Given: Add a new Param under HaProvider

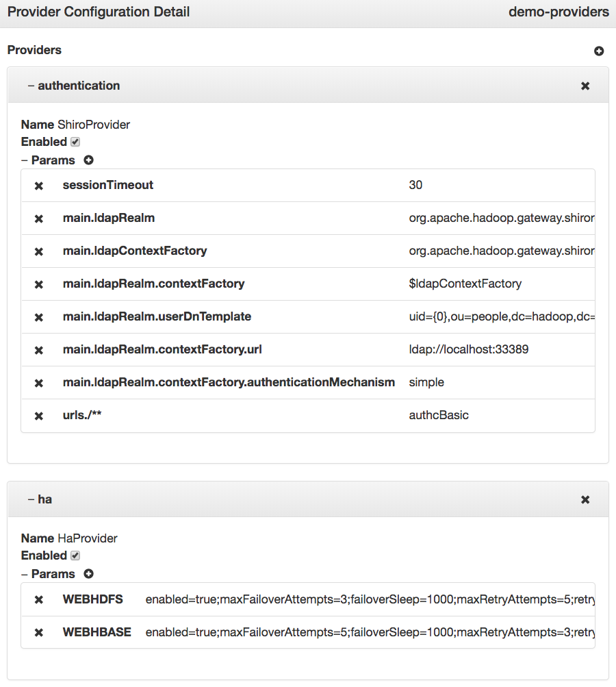Looking at the screenshot, I should [88, 573].
